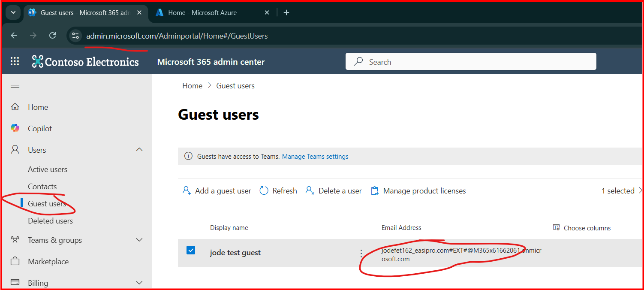Click the Add a guest user icon
The height and width of the screenshot is (290, 644).
187,190
